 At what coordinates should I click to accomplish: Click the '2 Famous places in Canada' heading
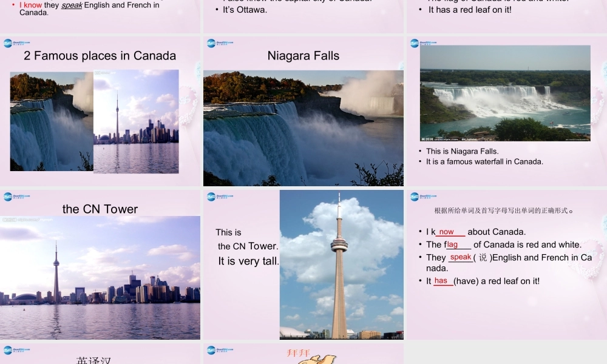pos(100,56)
